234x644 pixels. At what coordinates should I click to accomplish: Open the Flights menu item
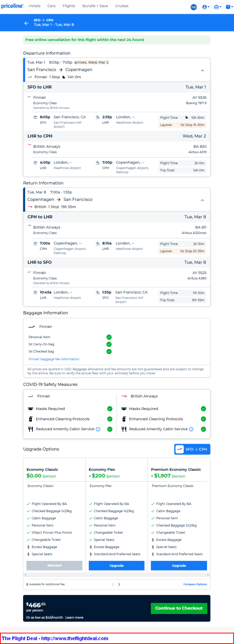pos(69,6)
